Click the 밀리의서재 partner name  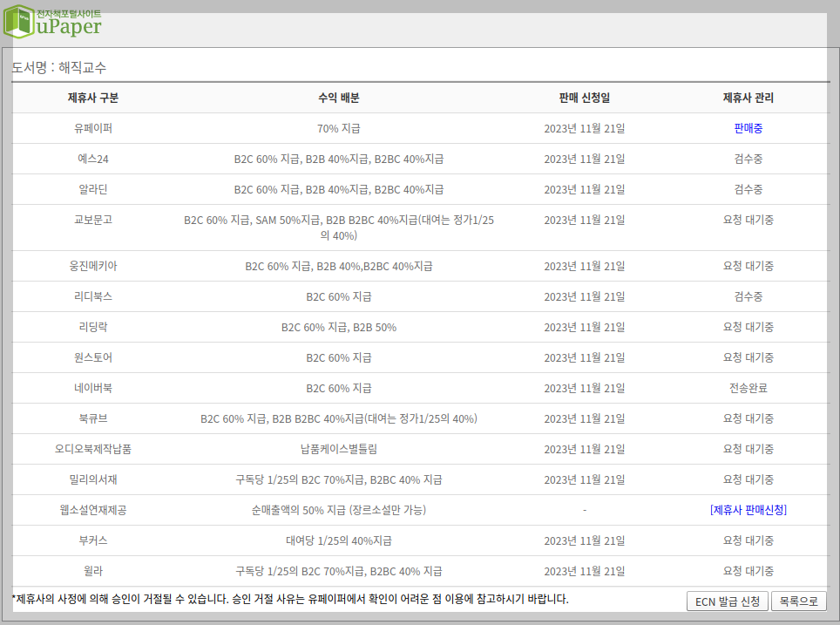pyautogui.click(x=92, y=479)
